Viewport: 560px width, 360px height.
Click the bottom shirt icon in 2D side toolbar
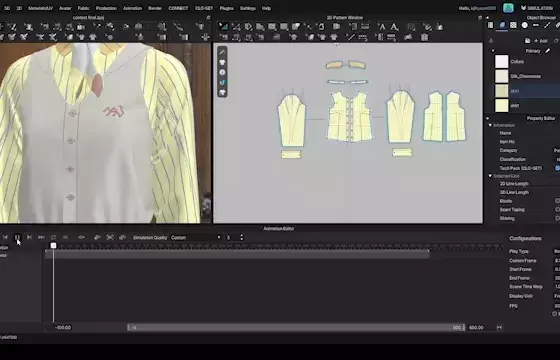(222, 92)
